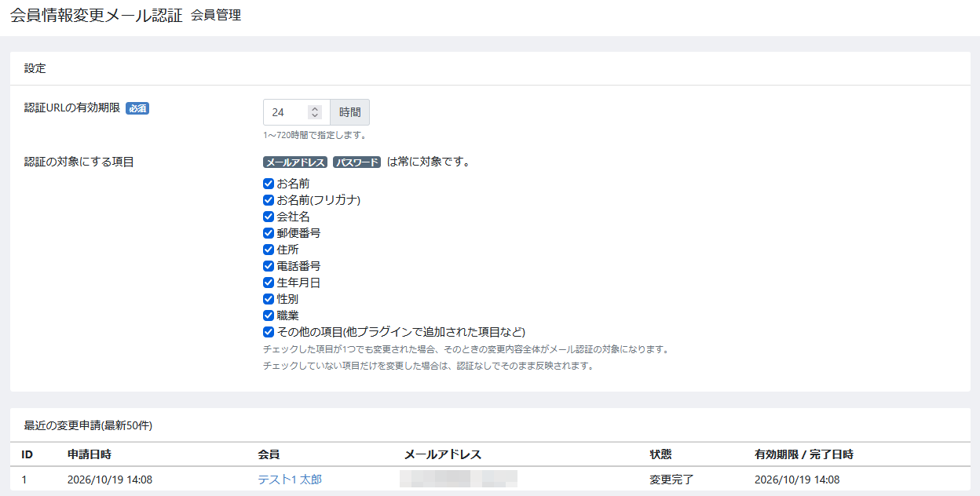The image size is (980, 496).
Task: Click the メールアドレス column header
Action: (x=442, y=454)
